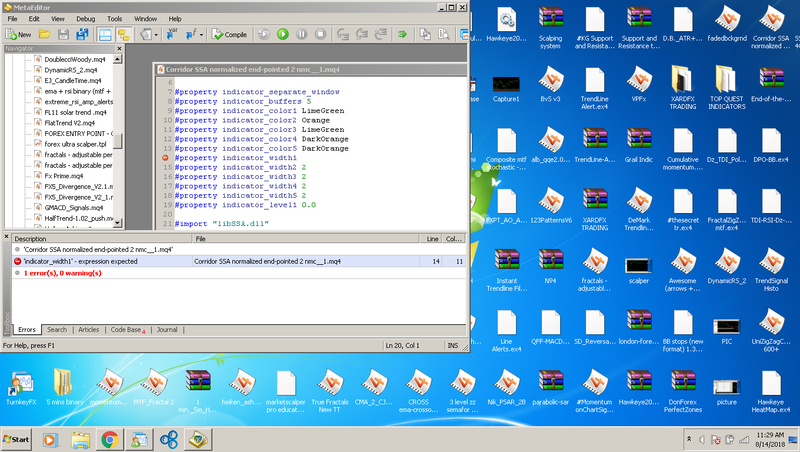This screenshot has height=452, width=800.
Task: Start debugging with the green play icon
Action: 282,34
